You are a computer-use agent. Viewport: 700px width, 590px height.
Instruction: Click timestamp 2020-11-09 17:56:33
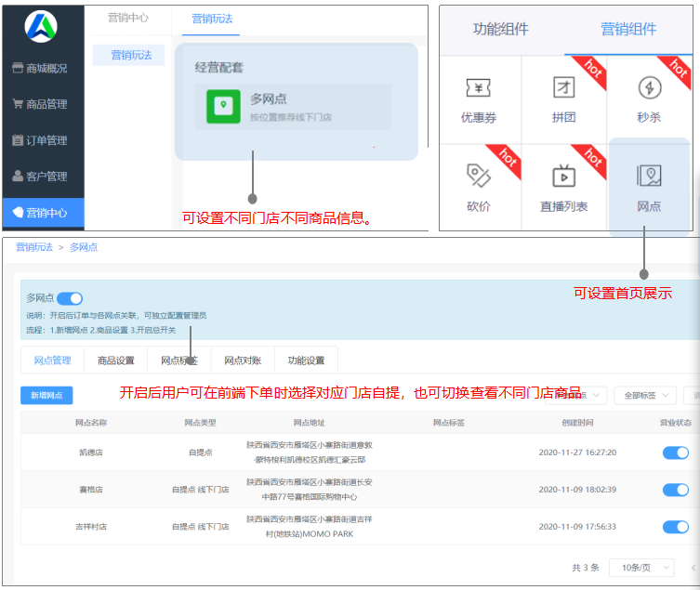coord(577,527)
